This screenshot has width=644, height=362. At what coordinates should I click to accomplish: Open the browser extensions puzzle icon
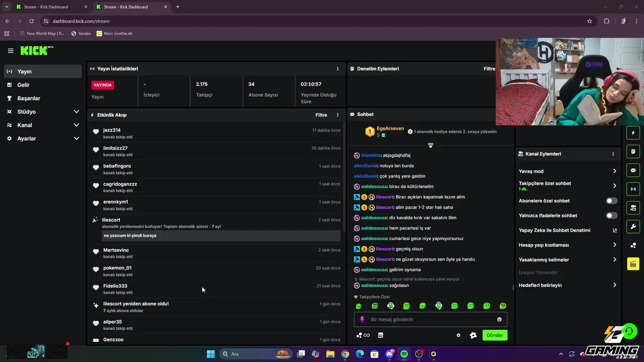[606, 21]
